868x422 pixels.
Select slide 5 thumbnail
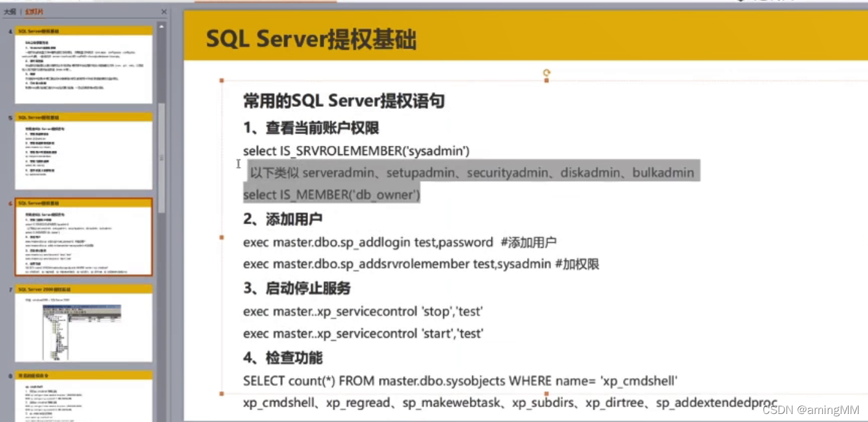(83, 151)
